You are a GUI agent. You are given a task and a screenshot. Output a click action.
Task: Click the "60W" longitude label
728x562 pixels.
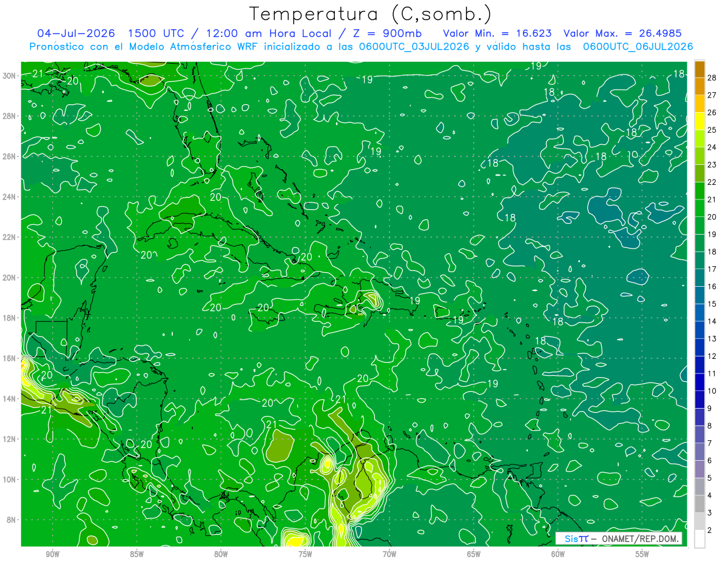558,554
